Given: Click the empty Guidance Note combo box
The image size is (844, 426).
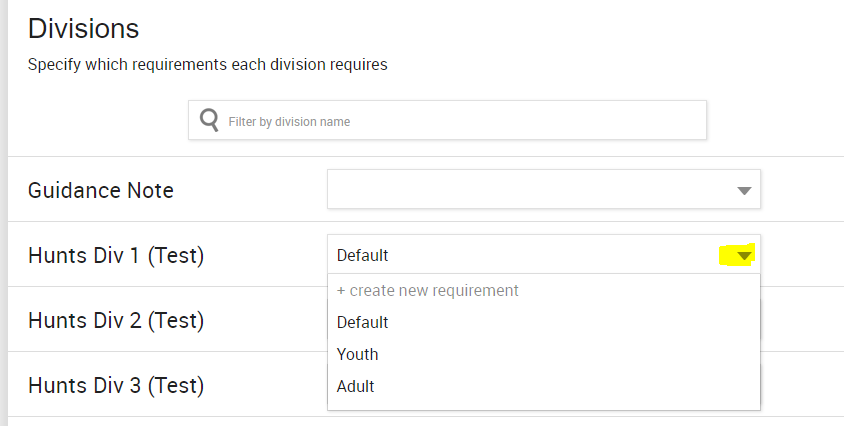Looking at the screenshot, I should (x=530, y=190).
